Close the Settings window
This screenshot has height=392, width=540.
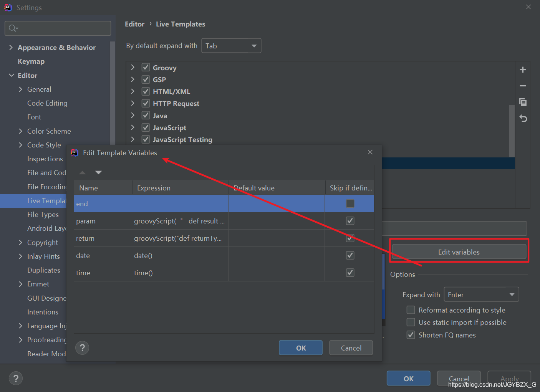[528, 7]
